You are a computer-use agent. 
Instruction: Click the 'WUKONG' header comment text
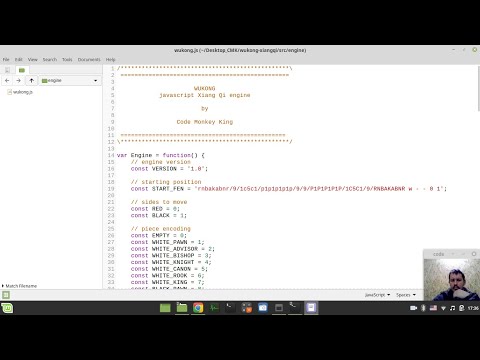205,88
